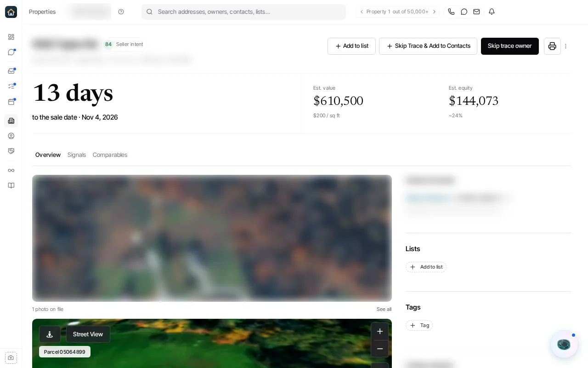588x368 pixels.
Task: Open the notifications bell icon
Action: (x=492, y=12)
